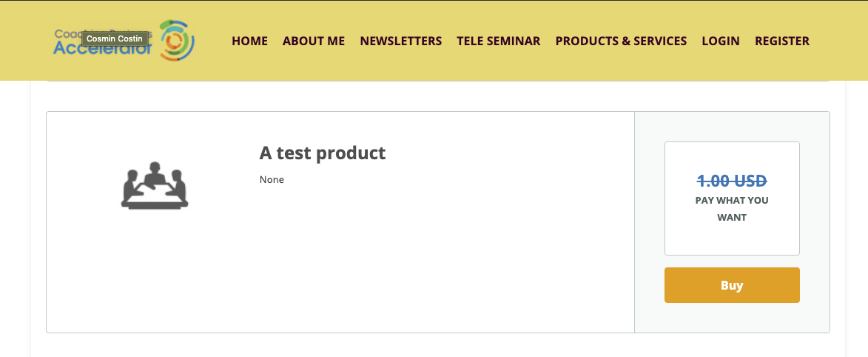The width and height of the screenshot is (868, 357).
Task: Click the LOGIN link
Action: [x=720, y=41]
